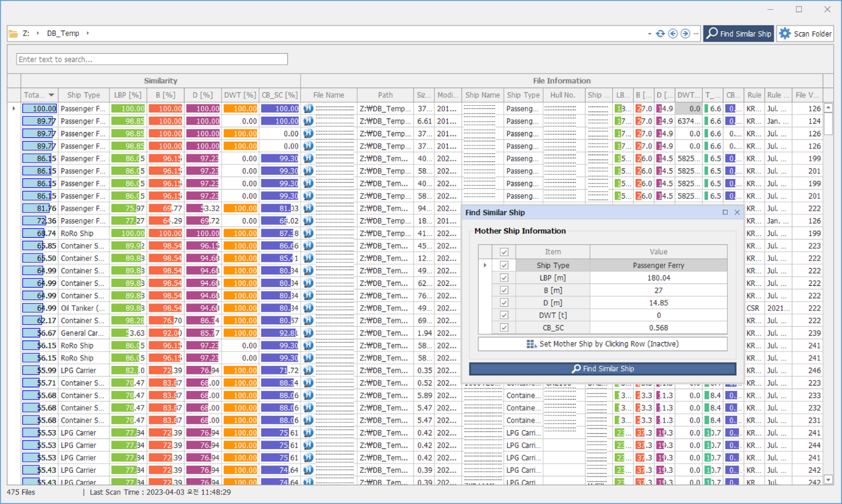Viewport: 842px width, 504px height.
Task: Click the General Car... ship type cell
Action: pyautogui.click(x=84, y=333)
